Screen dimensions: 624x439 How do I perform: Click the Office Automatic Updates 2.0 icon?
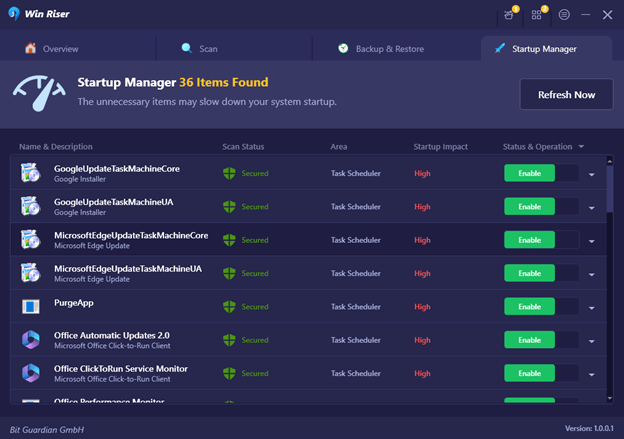click(x=30, y=339)
